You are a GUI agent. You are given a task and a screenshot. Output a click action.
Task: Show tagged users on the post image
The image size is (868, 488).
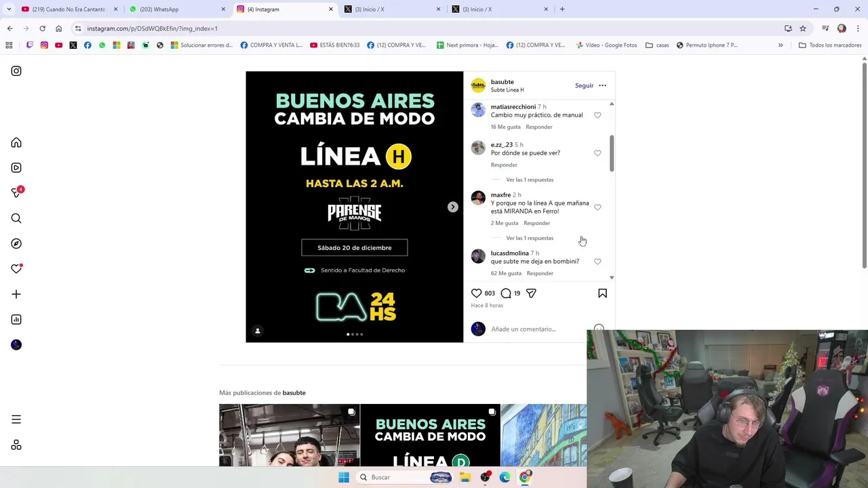tap(257, 331)
